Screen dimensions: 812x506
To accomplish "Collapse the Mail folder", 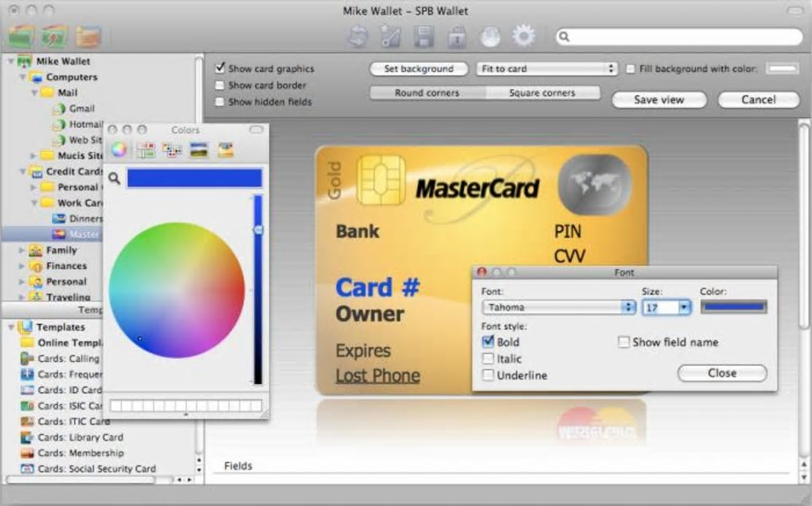I will pos(34,92).
